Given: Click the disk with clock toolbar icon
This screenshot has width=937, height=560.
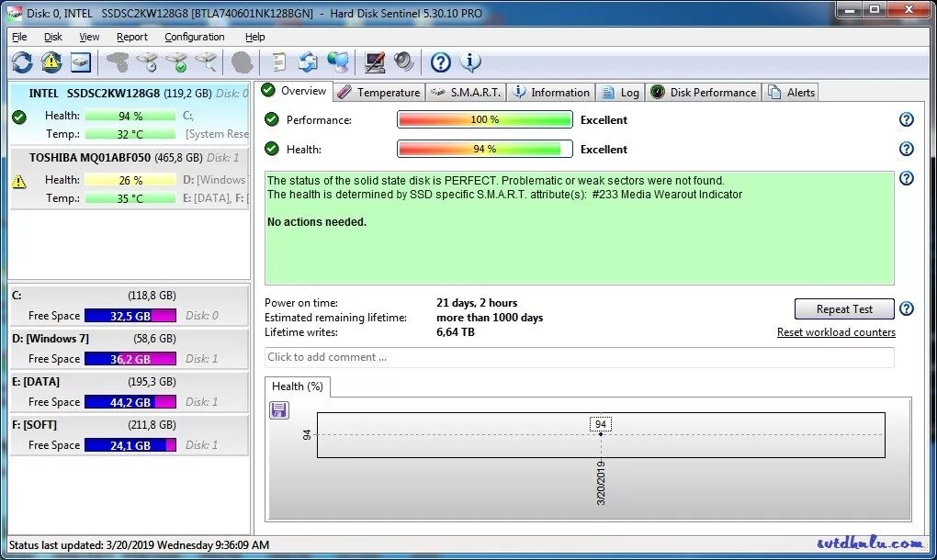Looking at the screenshot, I should coord(147,62).
